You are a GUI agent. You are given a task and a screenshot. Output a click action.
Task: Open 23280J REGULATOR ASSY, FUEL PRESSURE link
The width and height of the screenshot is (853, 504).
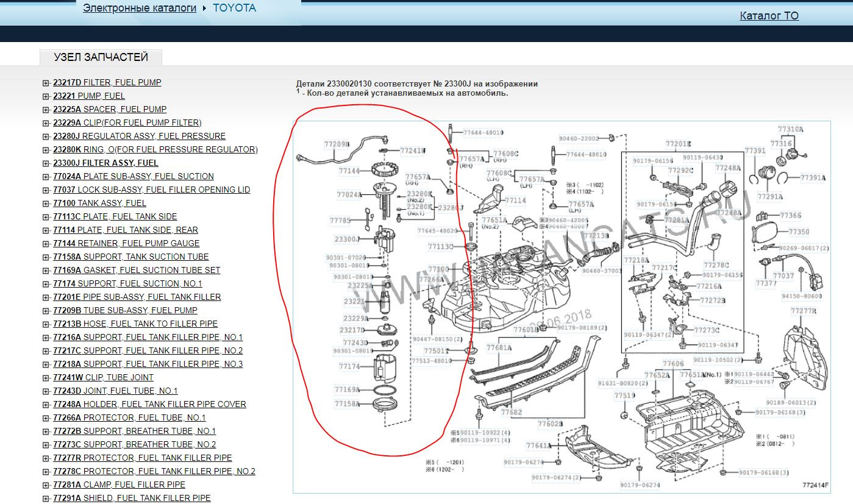tap(139, 136)
